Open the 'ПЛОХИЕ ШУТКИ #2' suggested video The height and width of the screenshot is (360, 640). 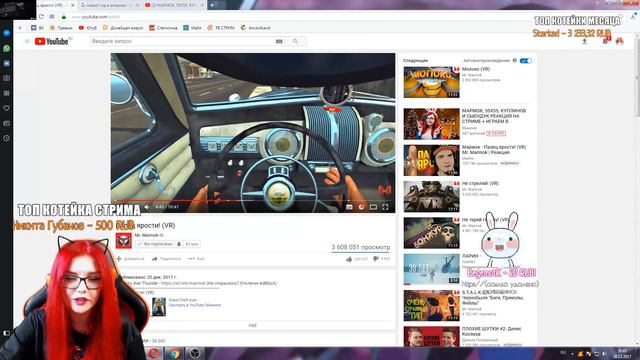click(431, 337)
